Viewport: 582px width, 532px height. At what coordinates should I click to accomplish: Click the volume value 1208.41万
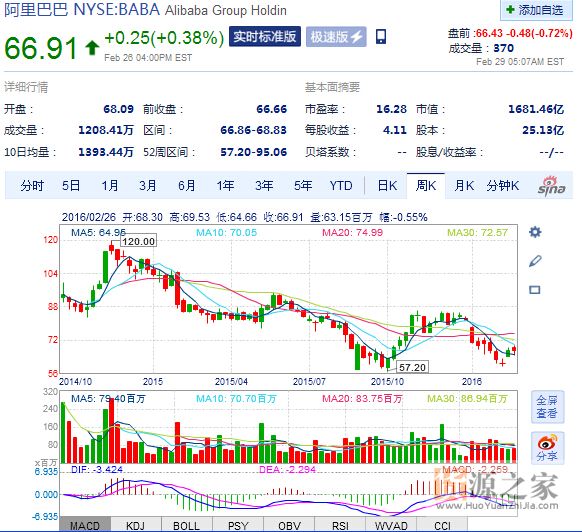coord(106,130)
